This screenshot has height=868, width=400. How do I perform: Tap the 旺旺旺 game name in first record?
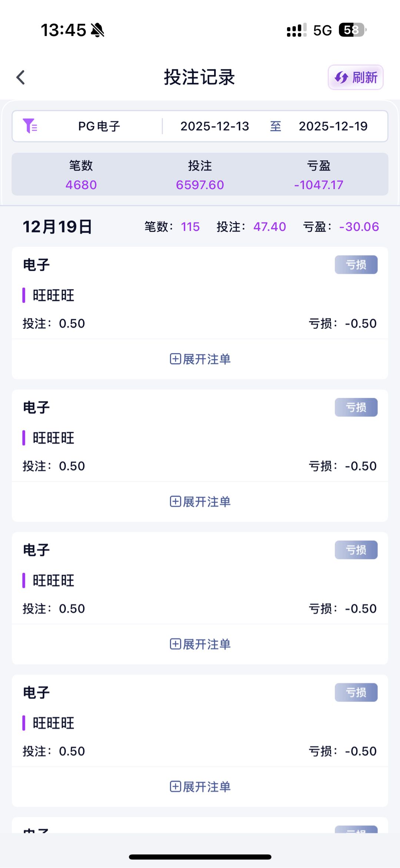(53, 295)
